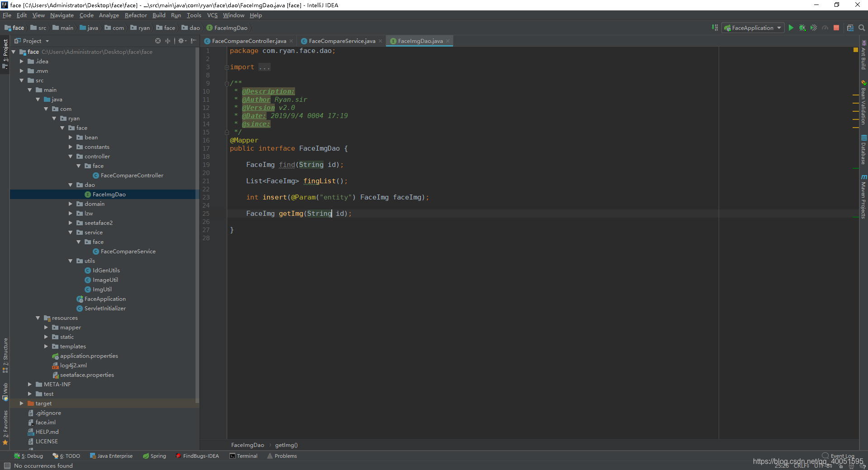Viewport: 868px width, 470px height.
Task: Start debugging with the bug icon
Action: tap(802, 28)
